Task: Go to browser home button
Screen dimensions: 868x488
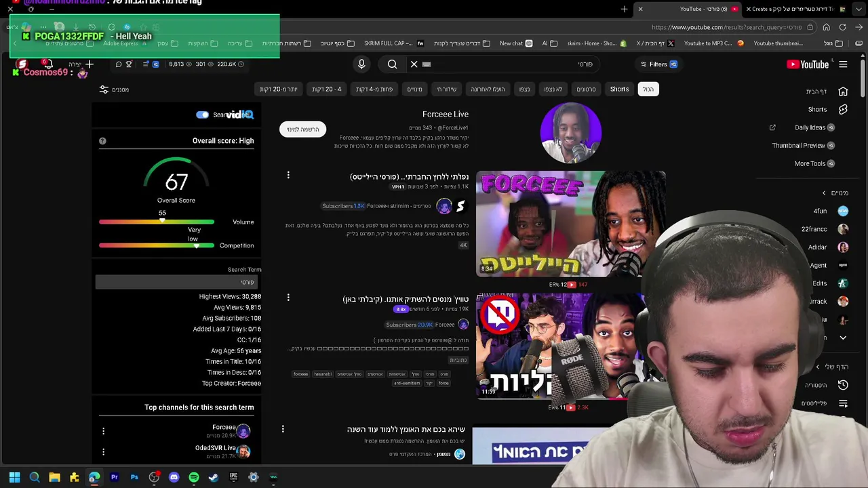Action: pyautogui.click(x=826, y=27)
